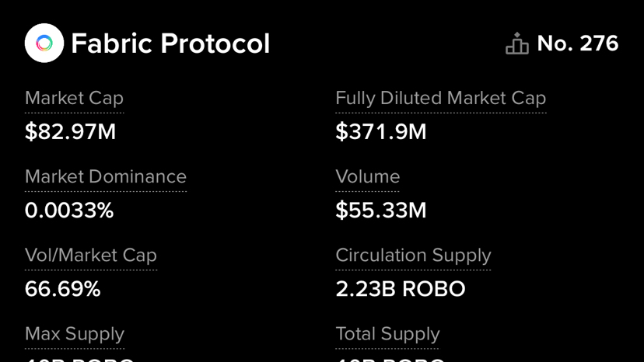Tap the Circulation Supply label
Image resolution: width=644 pixels, height=362 pixels.
(413, 256)
